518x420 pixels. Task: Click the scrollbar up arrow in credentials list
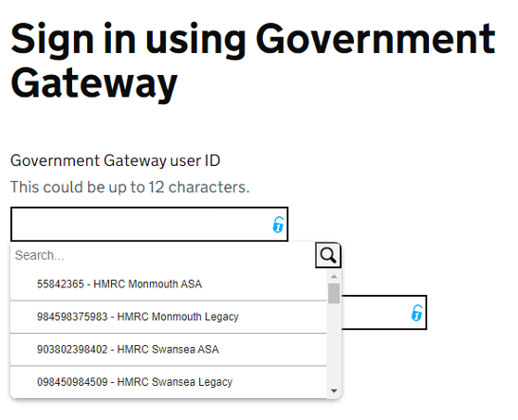click(x=334, y=277)
